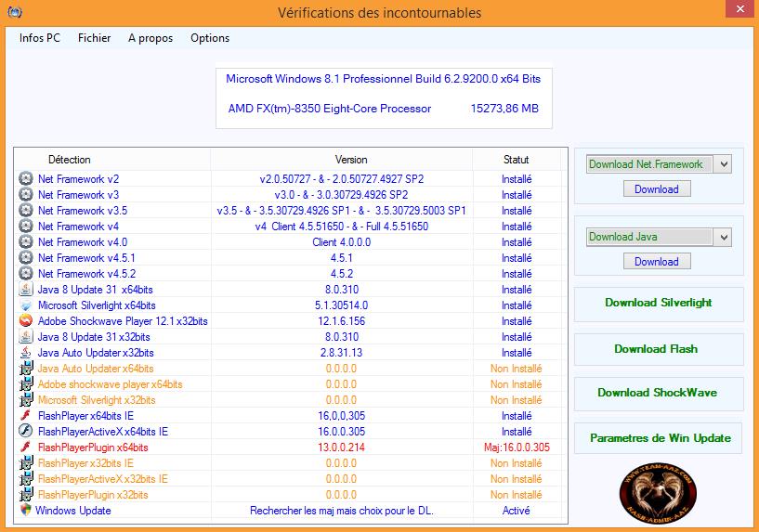Screen dimensions: 759x532
Task: Select version text 5.1.30514.0
Action: [x=341, y=305]
